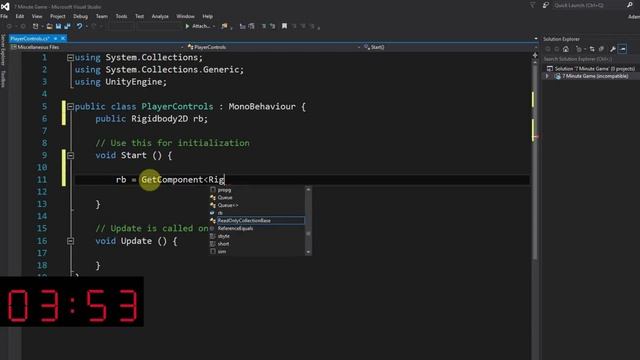Collapse the Start method region
This screenshot has width=640, height=360.
coord(70,156)
